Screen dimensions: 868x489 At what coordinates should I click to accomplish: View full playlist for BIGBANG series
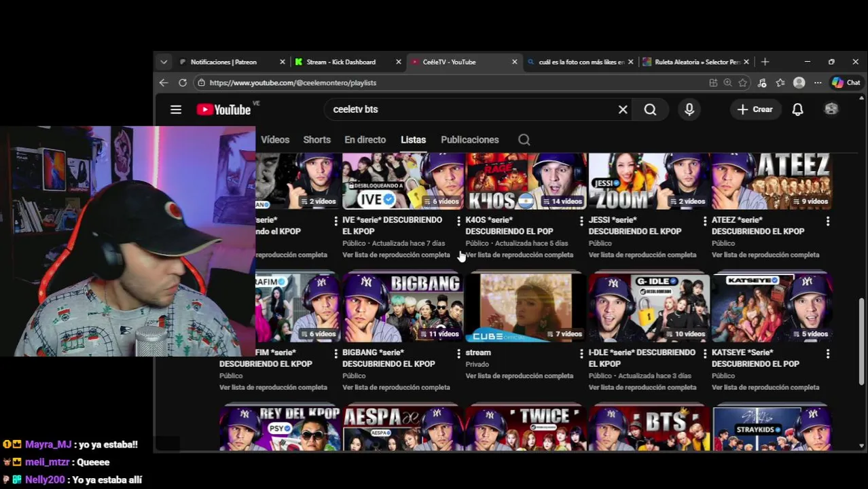(396, 388)
